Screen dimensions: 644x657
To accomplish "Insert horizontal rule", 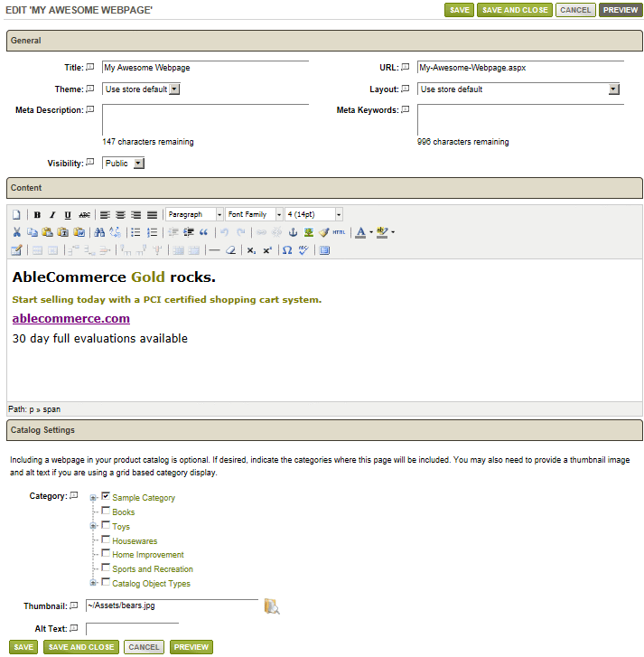I will [214, 250].
